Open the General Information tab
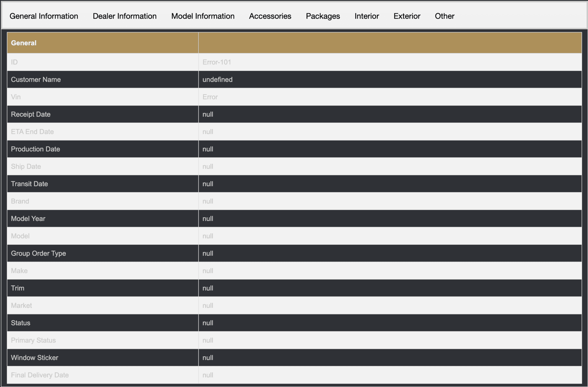The image size is (588, 387). pyautogui.click(x=44, y=16)
